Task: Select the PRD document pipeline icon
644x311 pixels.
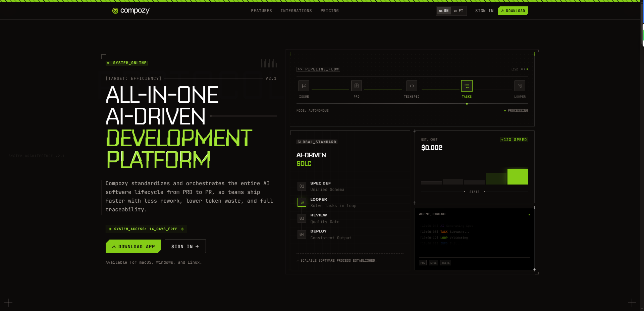Action: pos(356,86)
